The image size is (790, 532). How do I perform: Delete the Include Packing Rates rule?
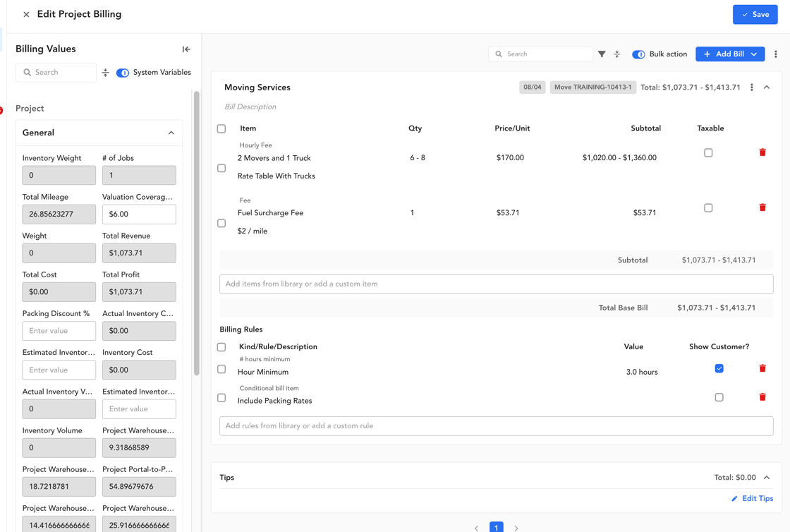pyautogui.click(x=762, y=397)
